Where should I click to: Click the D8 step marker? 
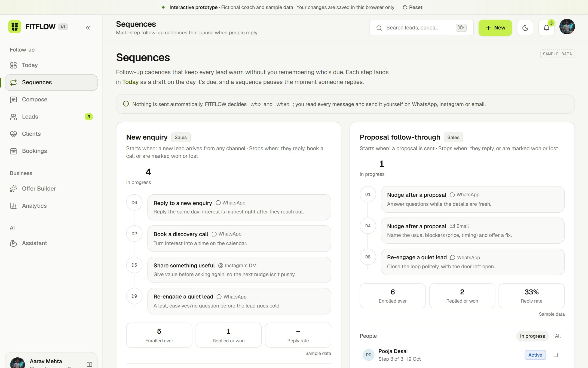click(x=368, y=257)
